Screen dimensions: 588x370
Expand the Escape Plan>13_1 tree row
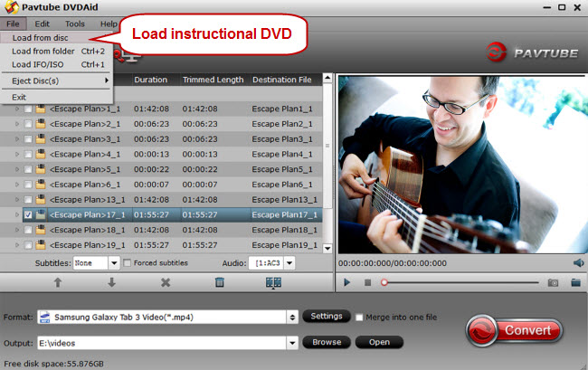pos(18,199)
